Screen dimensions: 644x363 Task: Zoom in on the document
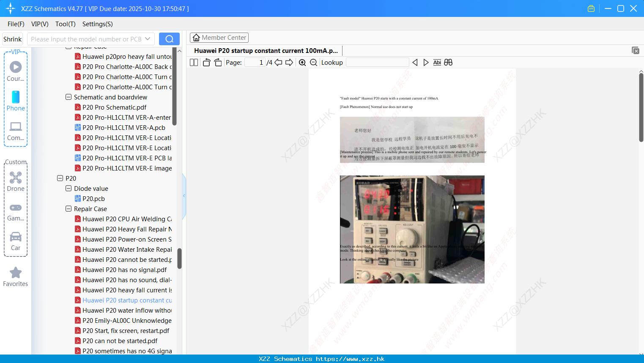(302, 63)
